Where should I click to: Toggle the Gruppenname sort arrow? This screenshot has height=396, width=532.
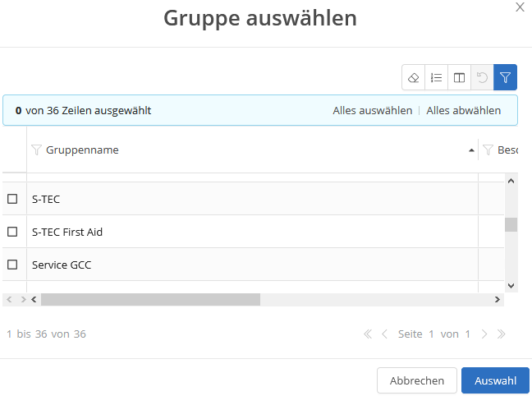pyautogui.click(x=471, y=151)
